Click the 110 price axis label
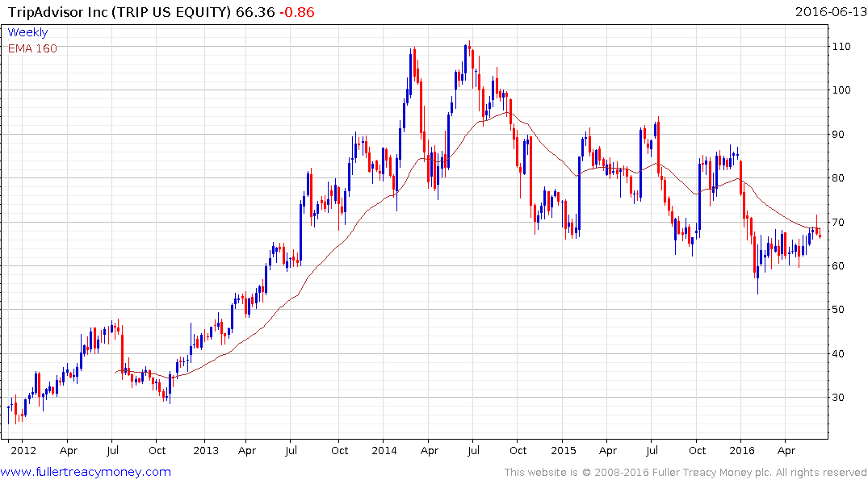This screenshot has width=868, height=484. pyautogui.click(x=841, y=47)
